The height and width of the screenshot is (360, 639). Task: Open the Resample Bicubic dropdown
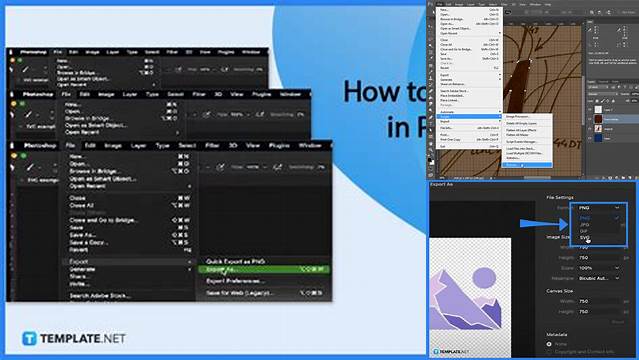(x=599, y=278)
